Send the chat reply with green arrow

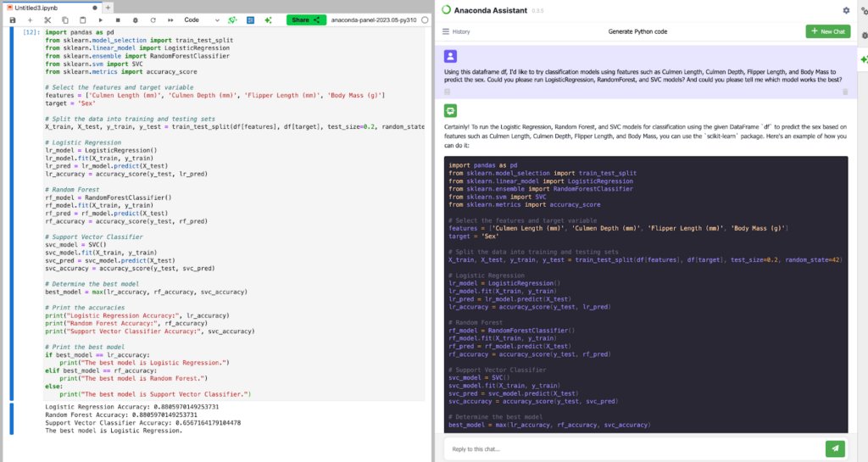pos(835,448)
